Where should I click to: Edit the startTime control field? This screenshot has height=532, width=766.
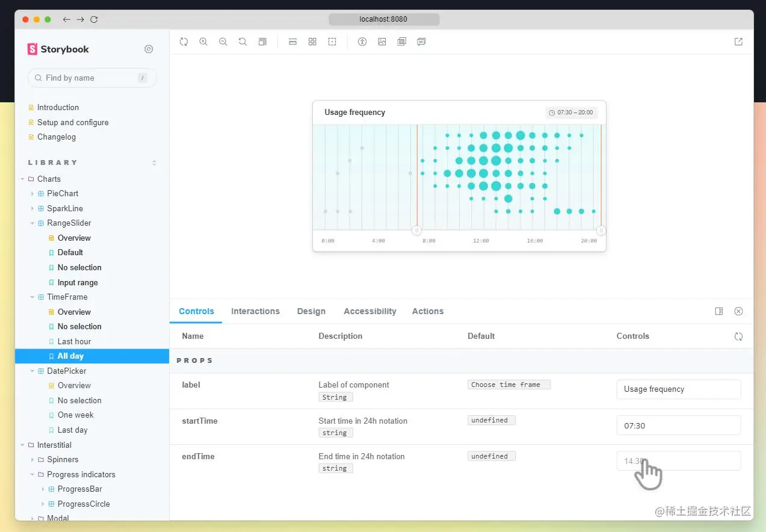pyautogui.click(x=679, y=425)
